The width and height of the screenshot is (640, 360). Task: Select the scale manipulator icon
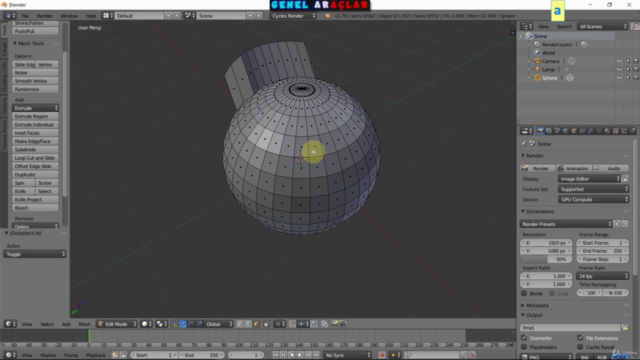pos(199,324)
